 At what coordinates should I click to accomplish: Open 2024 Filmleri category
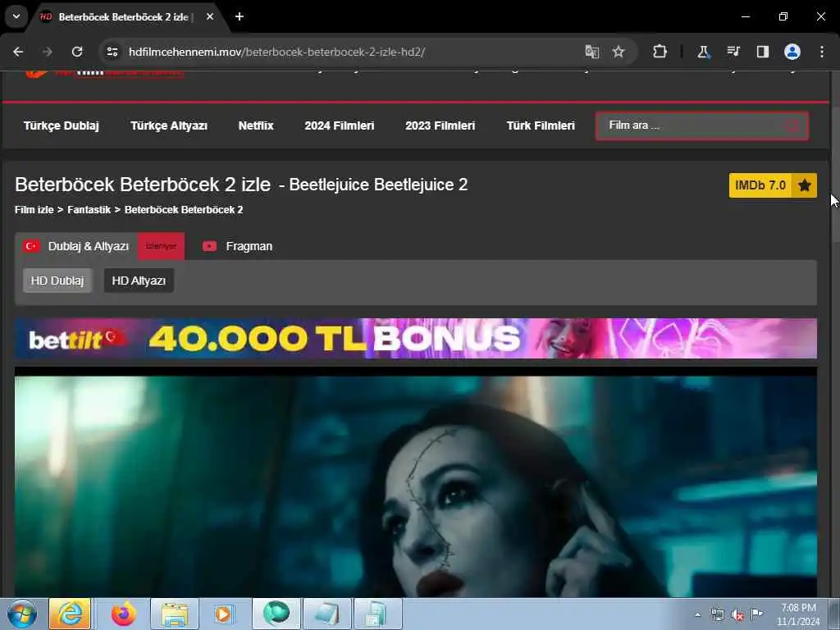pos(339,126)
